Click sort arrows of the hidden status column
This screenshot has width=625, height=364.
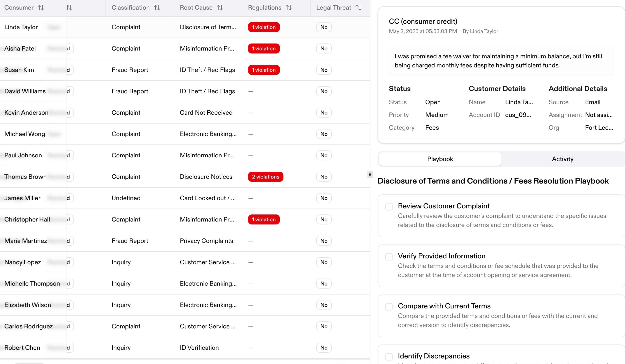pos(69,8)
